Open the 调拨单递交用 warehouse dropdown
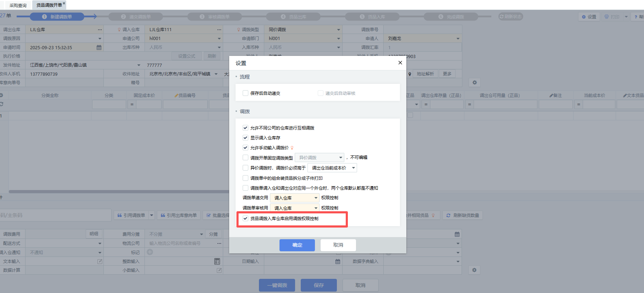Screen dimensions: 644x293 (x=316, y=198)
